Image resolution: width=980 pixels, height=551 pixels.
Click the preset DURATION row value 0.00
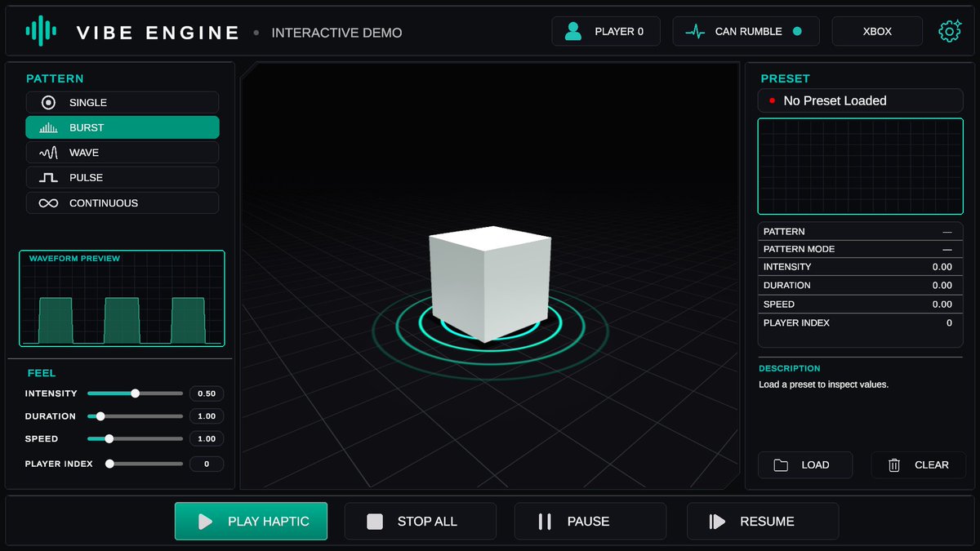click(942, 286)
